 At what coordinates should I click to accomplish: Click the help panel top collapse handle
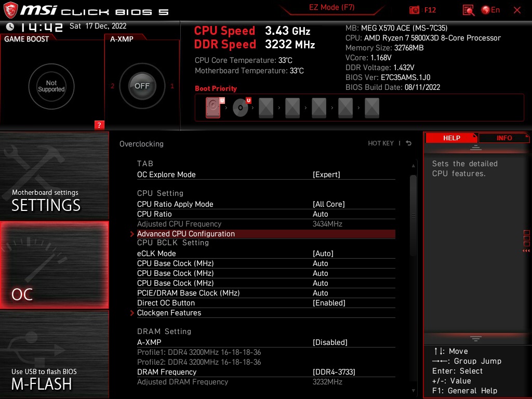tap(476, 148)
